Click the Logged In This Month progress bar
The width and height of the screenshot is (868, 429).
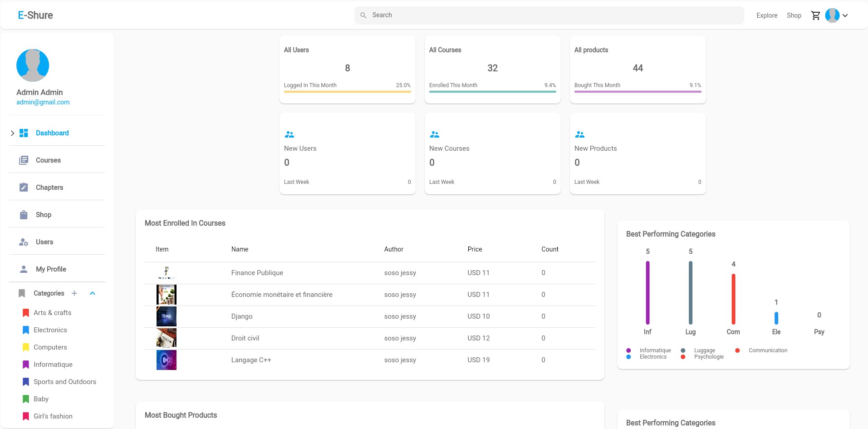click(x=347, y=92)
